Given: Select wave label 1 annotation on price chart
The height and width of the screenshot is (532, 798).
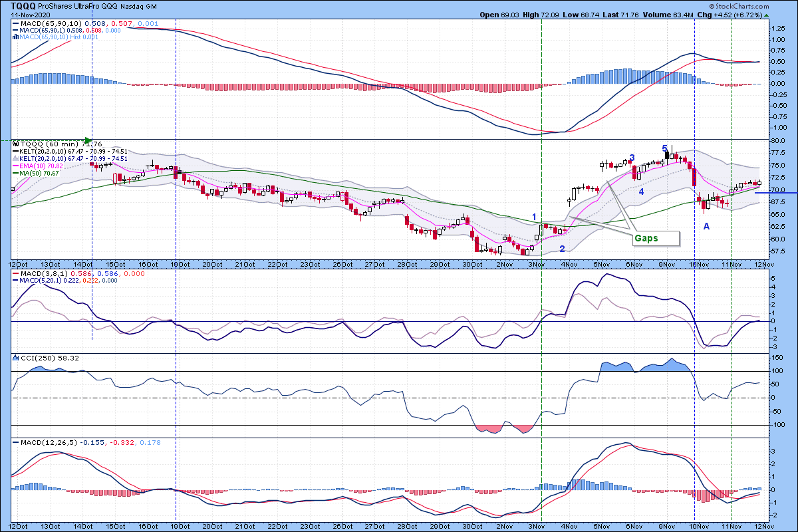Looking at the screenshot, I should (x=535, y=217).
